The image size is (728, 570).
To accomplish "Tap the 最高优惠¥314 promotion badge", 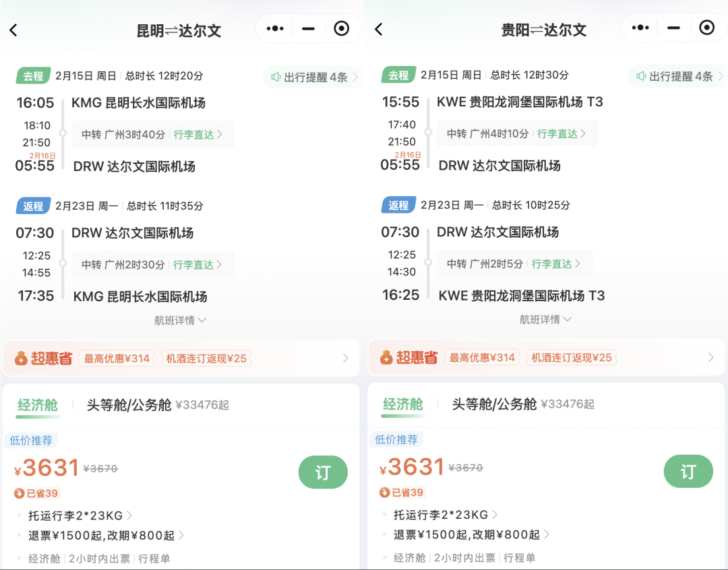I will coord(117,358).
